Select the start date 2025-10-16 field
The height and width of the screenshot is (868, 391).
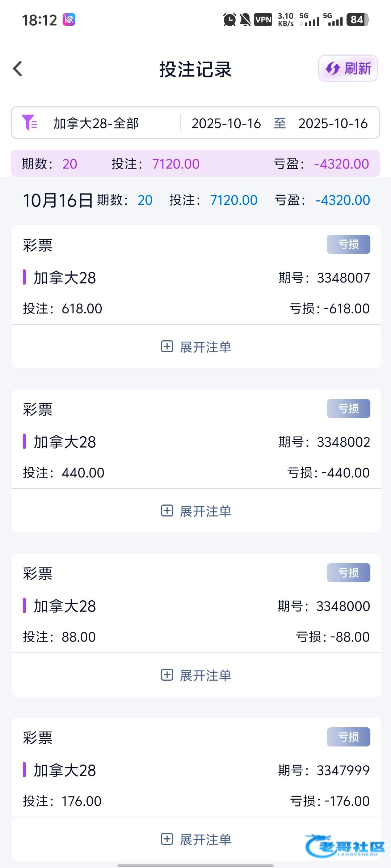coord(226,123)
